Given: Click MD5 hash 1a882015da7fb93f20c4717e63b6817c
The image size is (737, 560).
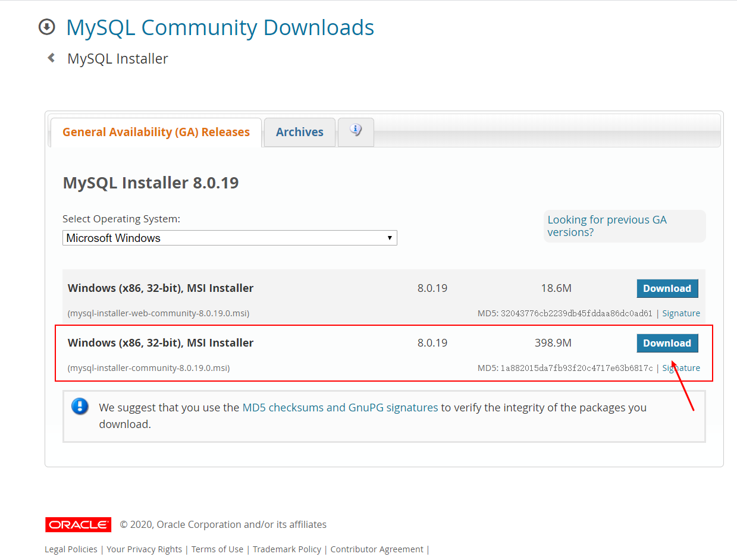Looking at the screenshot, I should pos(576,368).
